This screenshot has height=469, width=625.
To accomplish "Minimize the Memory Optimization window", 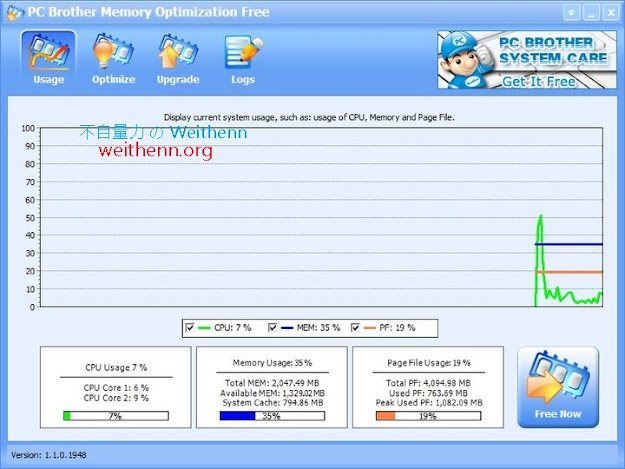I will [x=591, y=13].
